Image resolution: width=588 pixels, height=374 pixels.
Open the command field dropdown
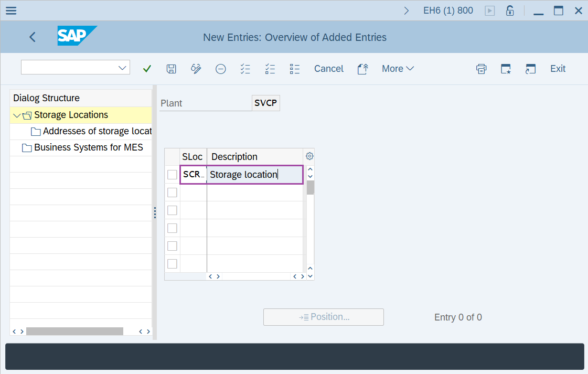coord(123,68)
